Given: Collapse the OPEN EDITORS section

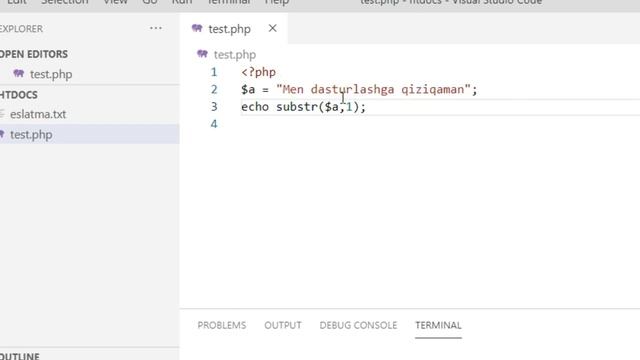Looking at the screenshot, I should pos(34,54).
